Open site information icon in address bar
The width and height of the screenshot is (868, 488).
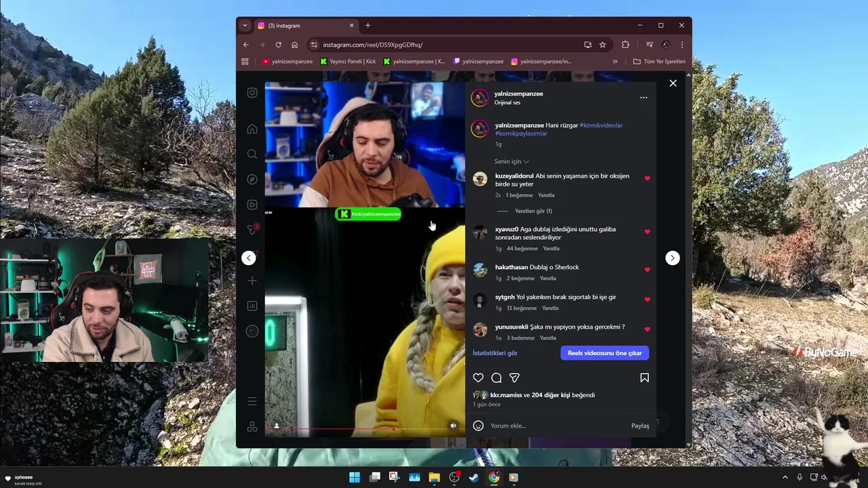pyautogui.click(x=313, y=45)
